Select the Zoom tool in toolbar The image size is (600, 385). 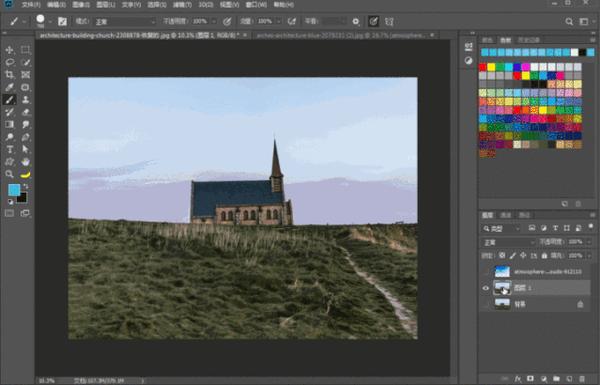click(9, 175)
